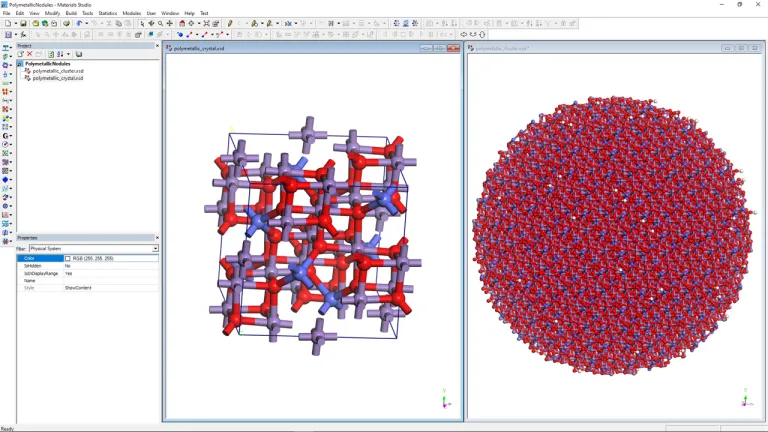Click the red X delete icon in Project panel
768x432 pixels.
tap(29, 54)
